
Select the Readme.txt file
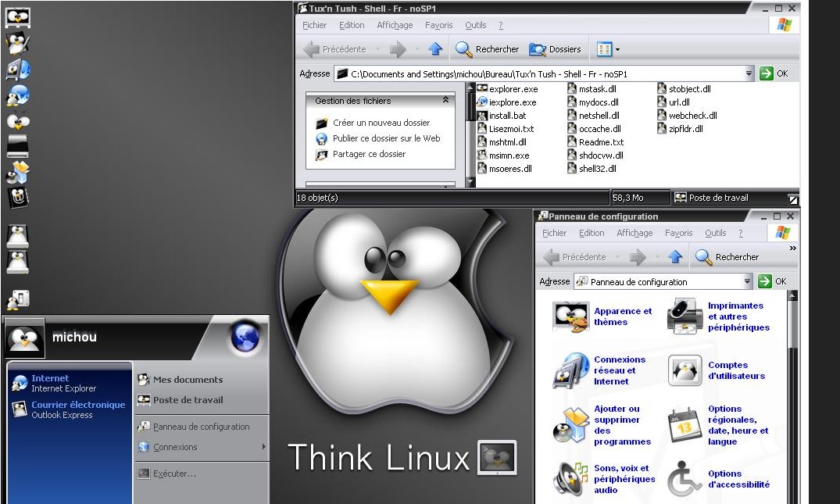pyautogui.click(x=595, y=142)
